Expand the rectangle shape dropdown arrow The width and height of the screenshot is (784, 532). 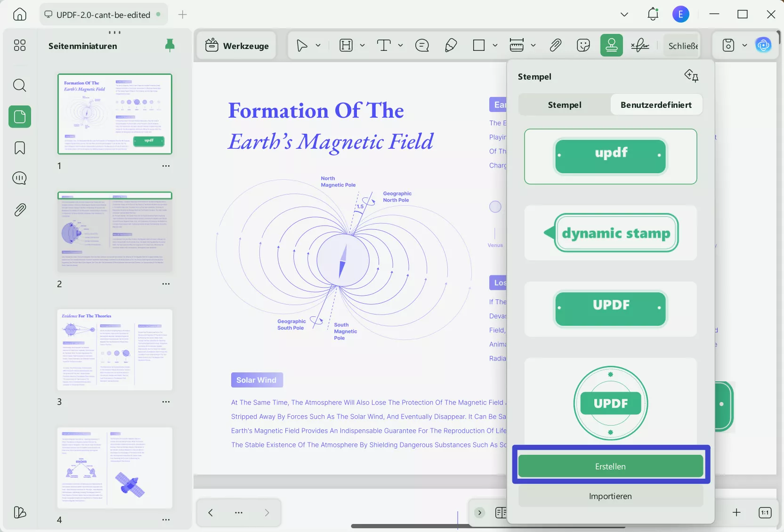click(x=495, y=45)
